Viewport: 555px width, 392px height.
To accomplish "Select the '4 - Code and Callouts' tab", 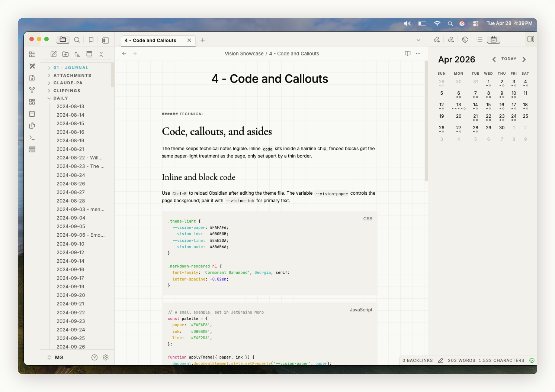I will (150, 40).
